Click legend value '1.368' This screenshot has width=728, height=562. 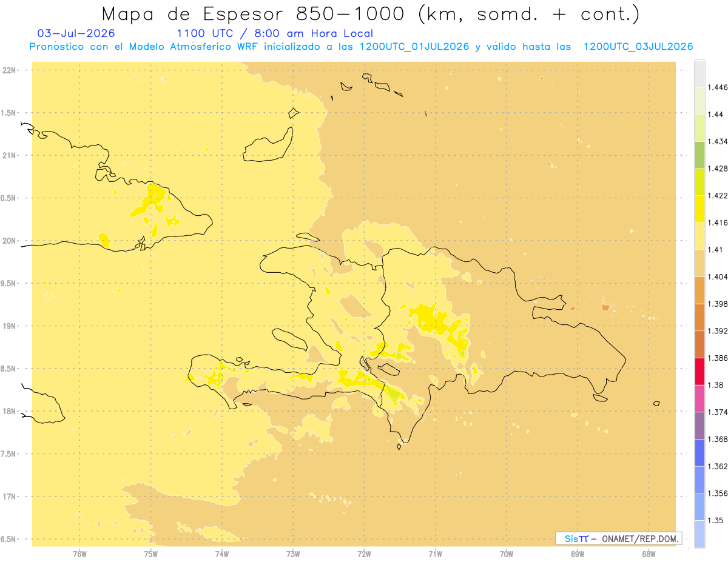(716, 439)
